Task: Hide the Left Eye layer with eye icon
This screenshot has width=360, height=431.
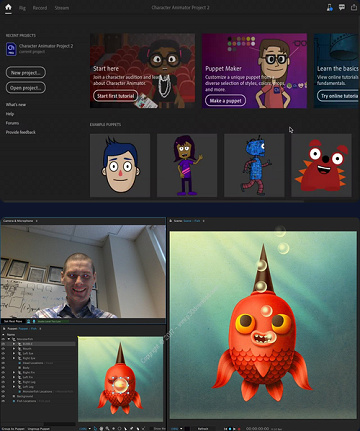Action: (3, 353)
